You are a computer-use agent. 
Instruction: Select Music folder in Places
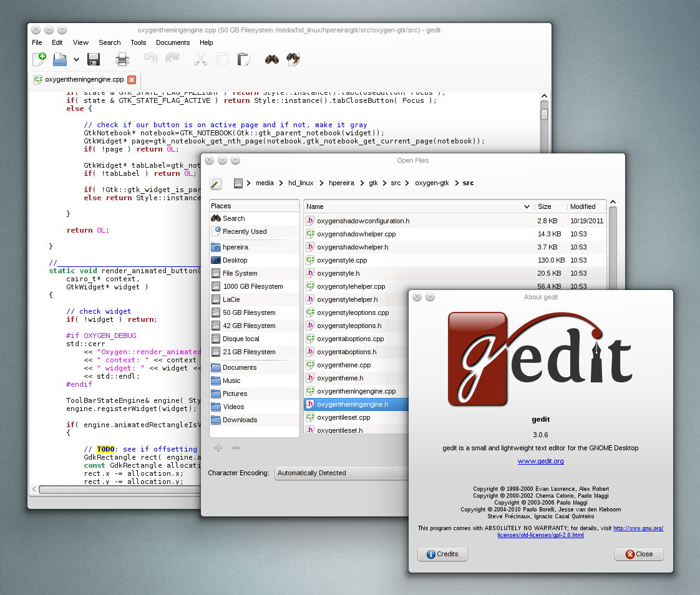(255, 380)
